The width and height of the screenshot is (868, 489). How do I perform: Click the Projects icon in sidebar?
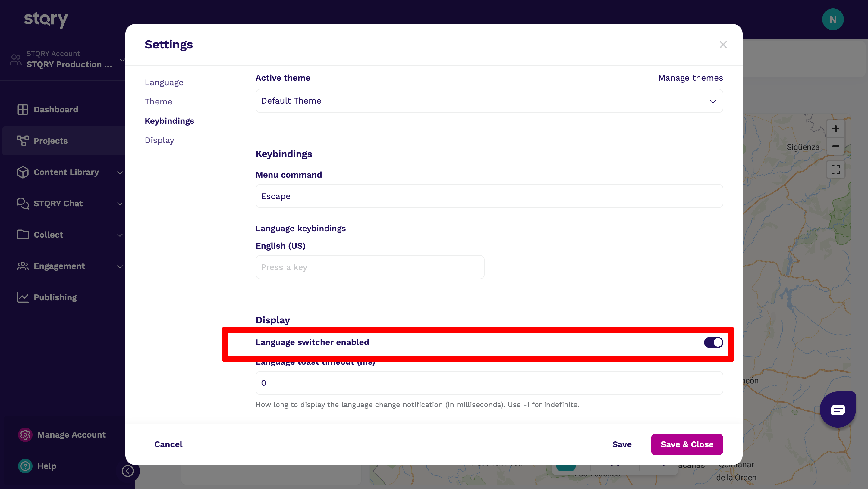[x=23, y=141]
